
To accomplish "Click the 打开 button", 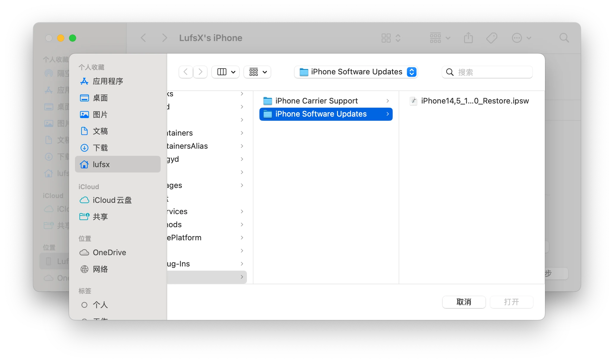I will tap(511, 302).
